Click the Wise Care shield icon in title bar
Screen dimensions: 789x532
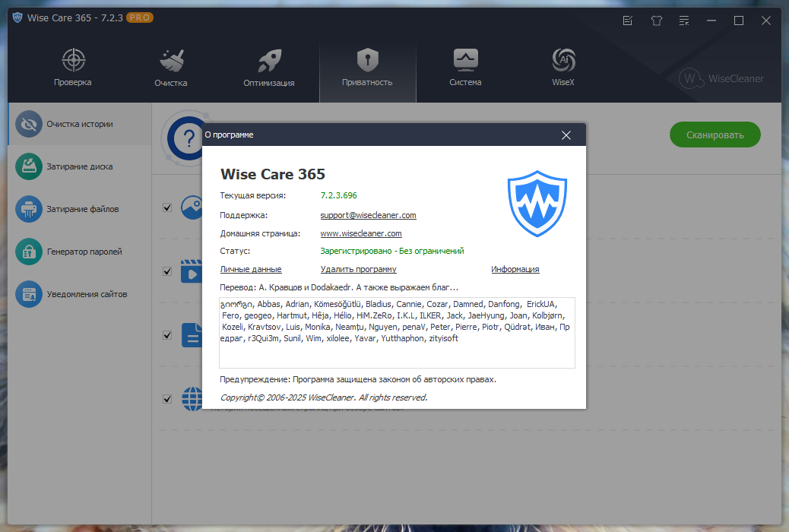click(x=17, y=17)
